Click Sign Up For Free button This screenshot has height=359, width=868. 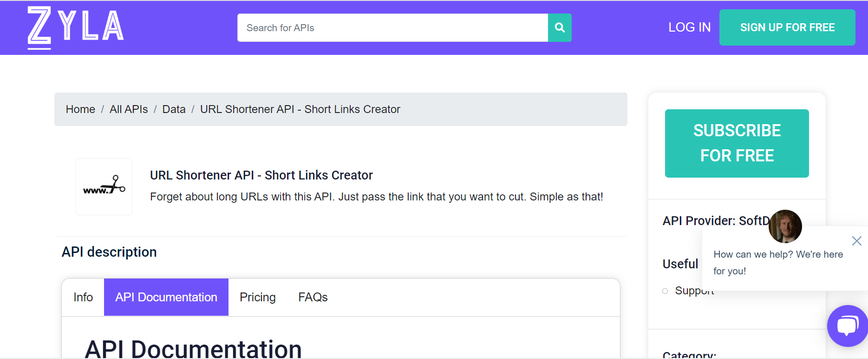pos(787,27)
